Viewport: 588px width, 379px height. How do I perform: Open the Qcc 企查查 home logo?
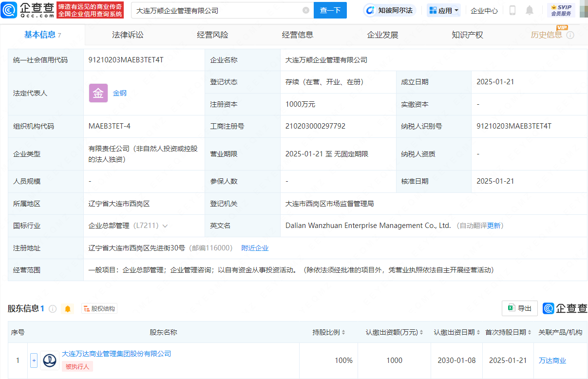[27, 10]
